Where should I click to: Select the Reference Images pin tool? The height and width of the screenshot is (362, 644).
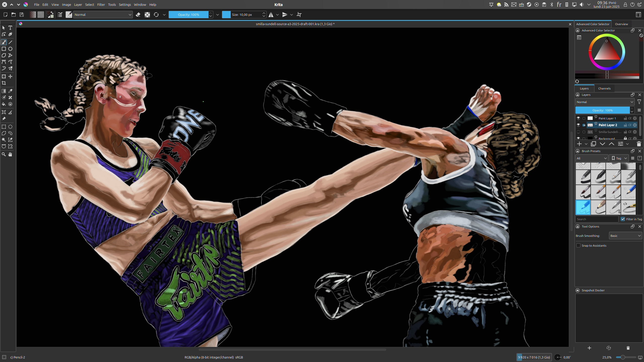coord(4,119)
